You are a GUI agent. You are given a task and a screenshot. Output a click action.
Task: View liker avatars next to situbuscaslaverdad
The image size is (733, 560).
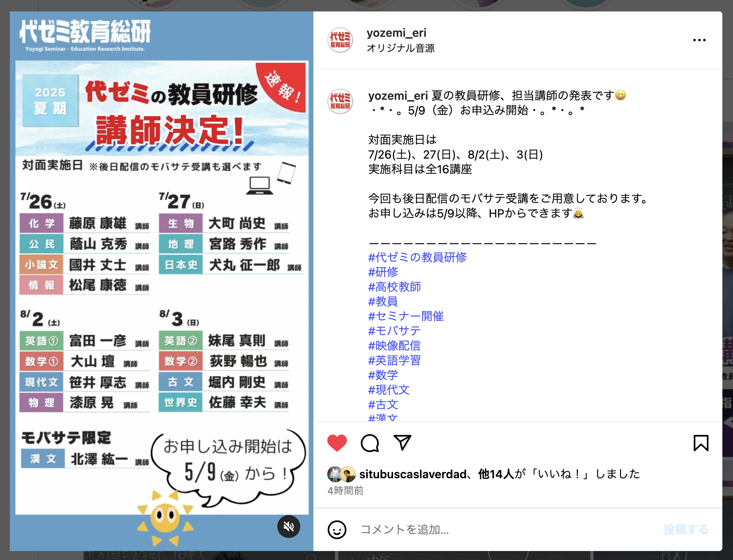pyautogui.click(x=341, y=474)
